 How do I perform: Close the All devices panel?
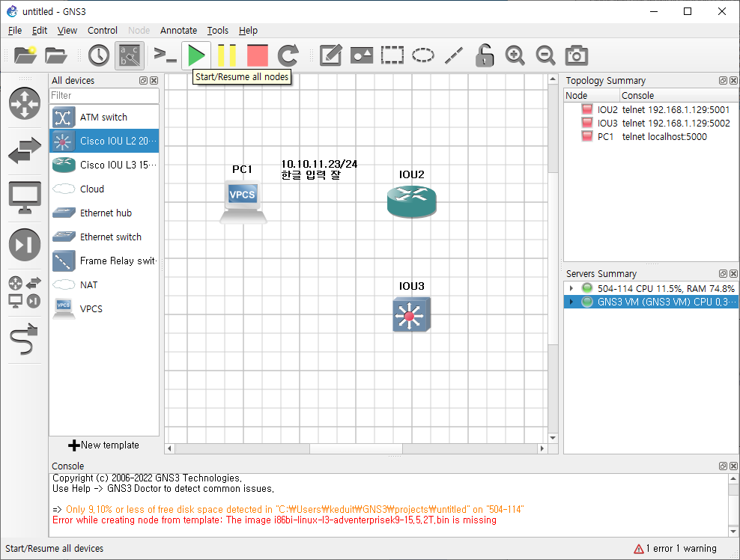(154, 81)
